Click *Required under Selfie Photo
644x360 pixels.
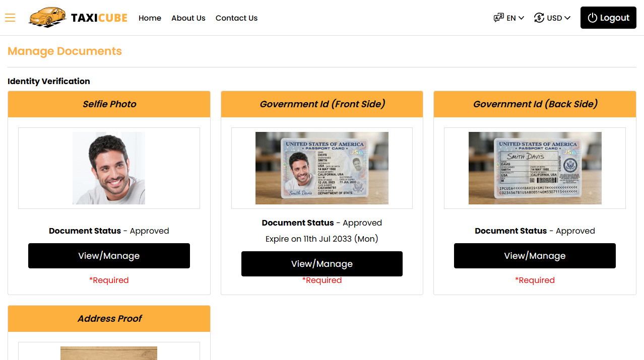[109, 280]
